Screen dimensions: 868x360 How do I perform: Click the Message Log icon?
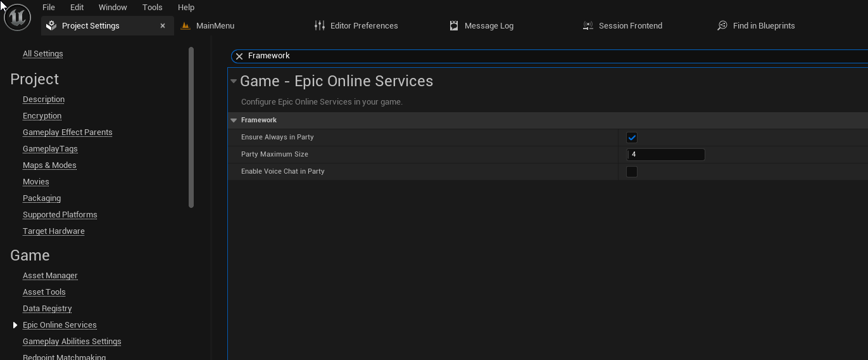pos(454,26)
